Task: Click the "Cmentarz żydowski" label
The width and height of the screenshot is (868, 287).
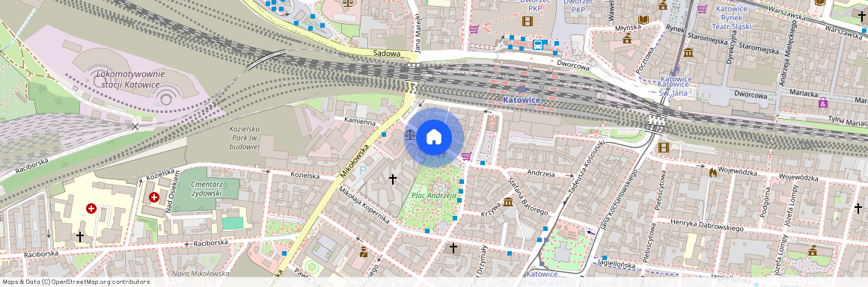Action: (x=206, y=188)
